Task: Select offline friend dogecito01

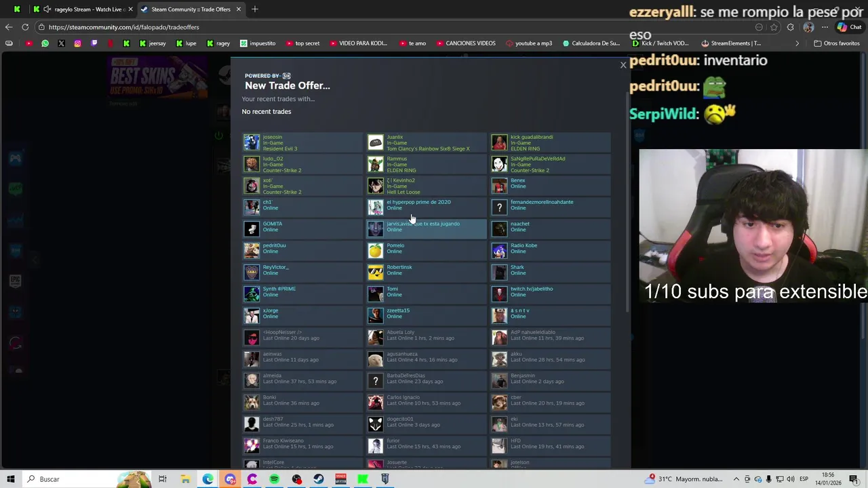Action: (427, 425)
